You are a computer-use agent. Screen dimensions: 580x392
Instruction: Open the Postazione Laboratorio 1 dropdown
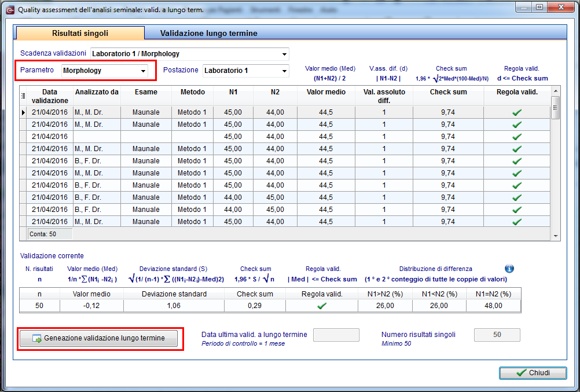click(x=284, y=71)
